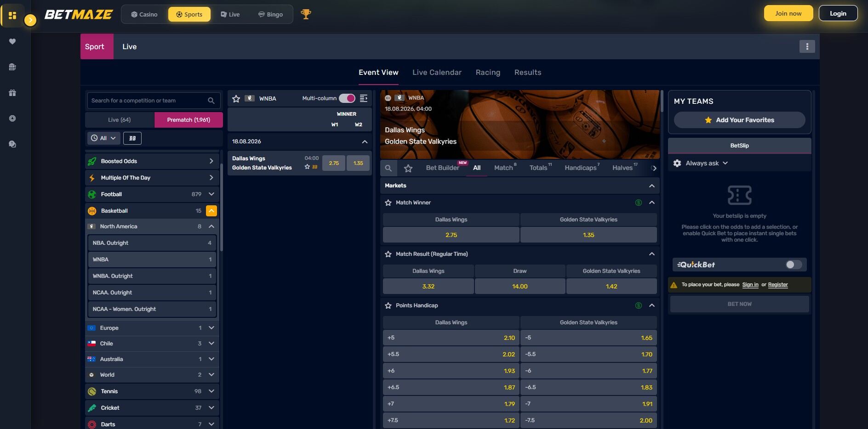The width and height of the screenshot is (868, 429).
Task: Switch to the Racing tab
Action: tap(488, 72)
